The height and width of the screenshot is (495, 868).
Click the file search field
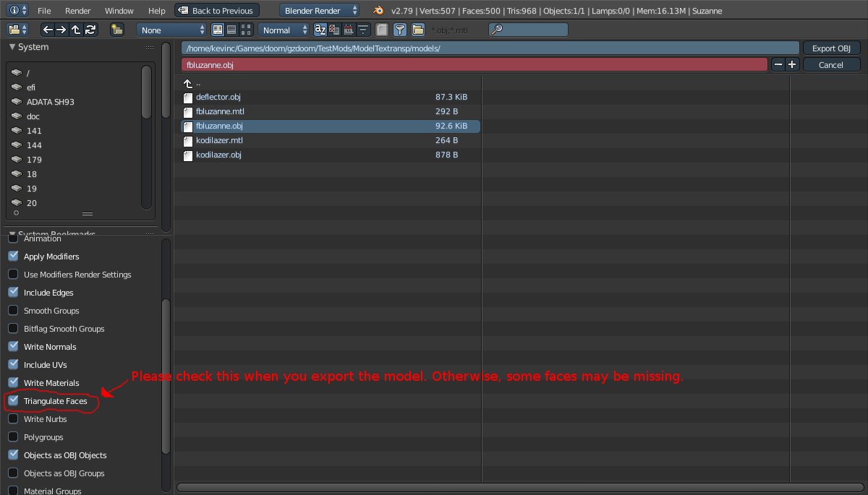(x=528, y=30)
